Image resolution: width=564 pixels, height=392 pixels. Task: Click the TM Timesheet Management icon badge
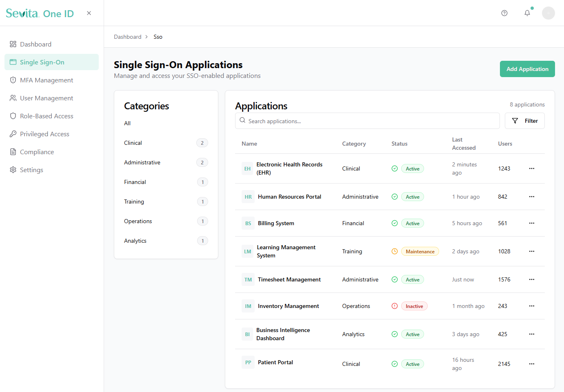(x=248, y=279)
